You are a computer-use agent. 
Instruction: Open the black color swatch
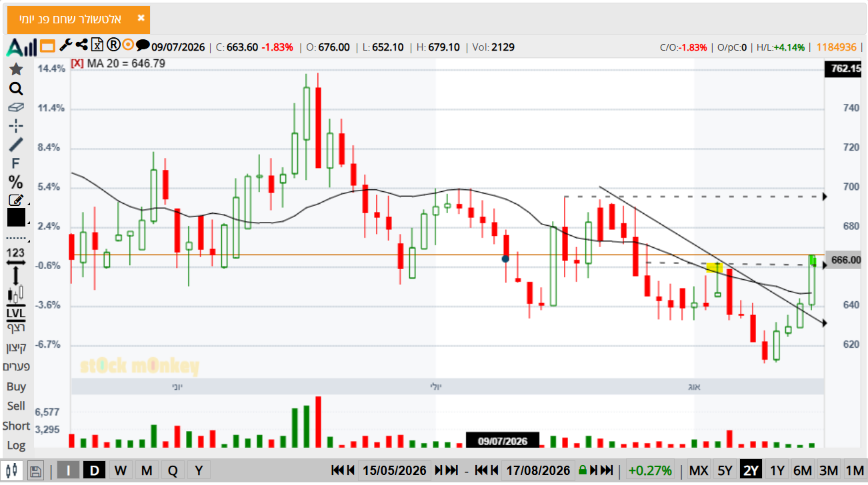point(16,217)
